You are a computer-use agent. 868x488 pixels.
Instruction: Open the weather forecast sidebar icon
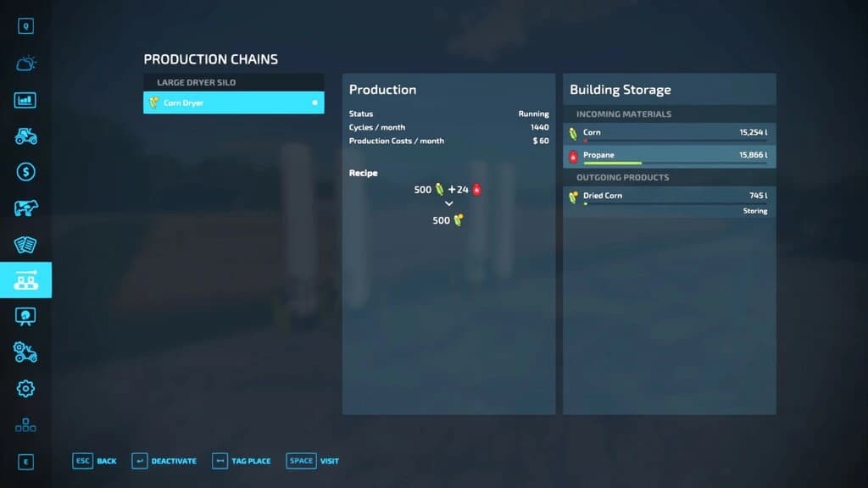tap(25, 63)
